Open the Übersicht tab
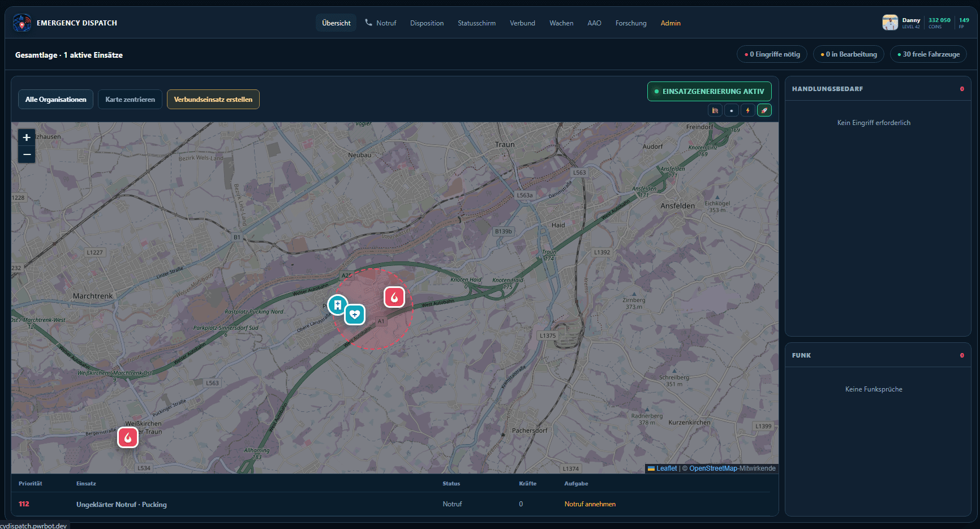This screenshot has width=980, height=529. click(x=336, y=23)
